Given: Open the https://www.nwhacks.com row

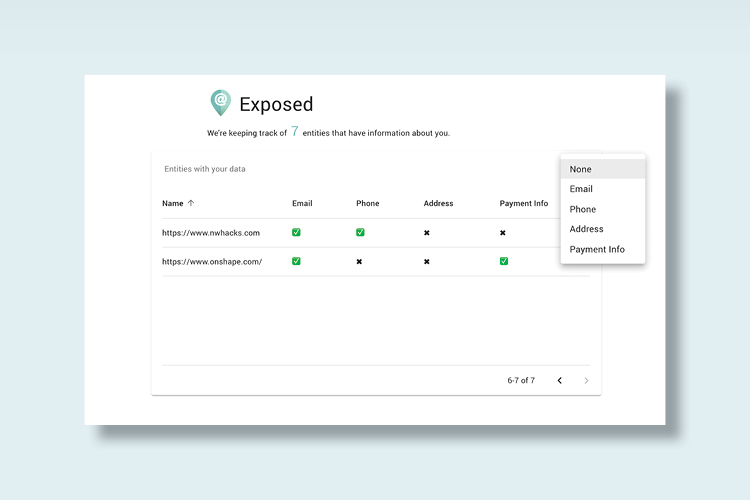Looking at the screenshot, I should point(376,233).
